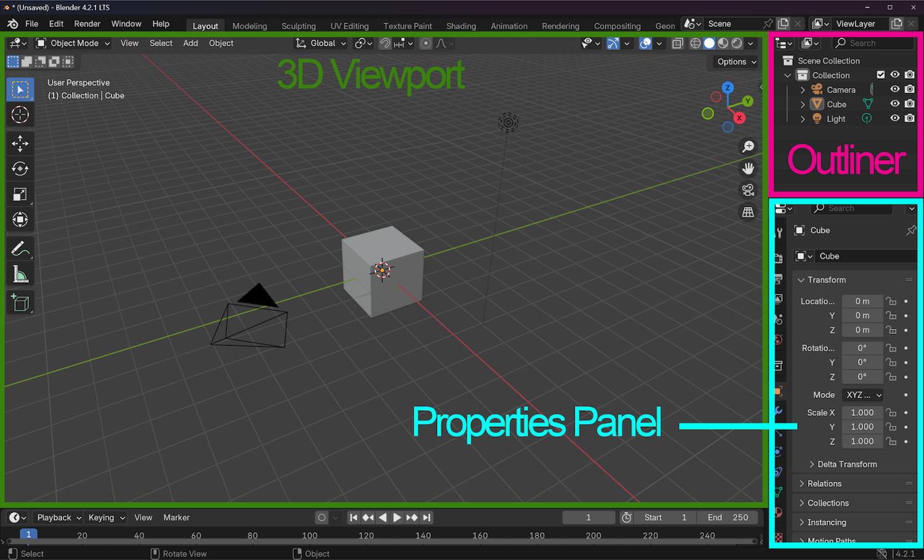The height and width of the screenshot is (560, 924).
Task: Uncheck the Collection exclude checkbox
Action: pyautogui.click(x=881, y=75)
